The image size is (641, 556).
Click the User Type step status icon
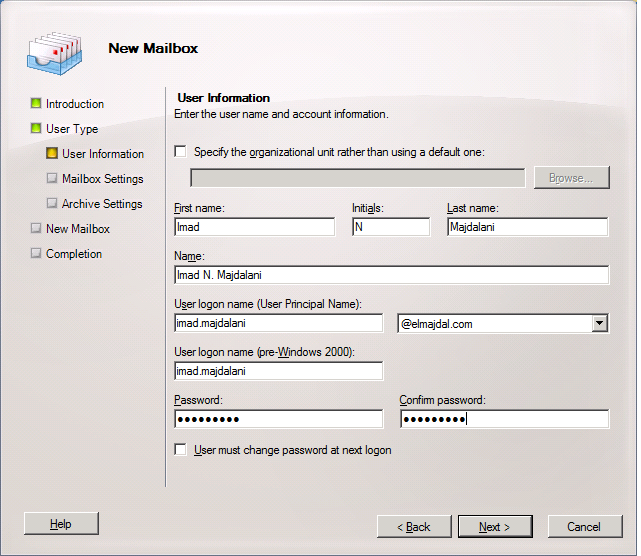(x=36, y=128)
